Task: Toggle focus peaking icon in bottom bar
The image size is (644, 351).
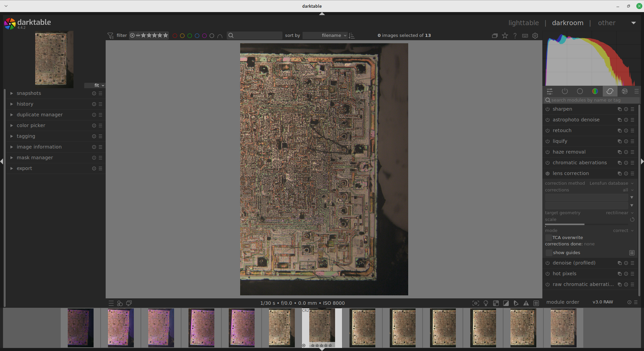Action: [476, 303]
